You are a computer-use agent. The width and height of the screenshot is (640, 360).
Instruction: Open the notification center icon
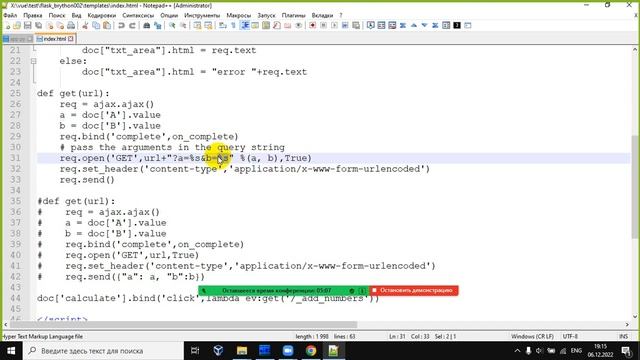click(626, 351)
